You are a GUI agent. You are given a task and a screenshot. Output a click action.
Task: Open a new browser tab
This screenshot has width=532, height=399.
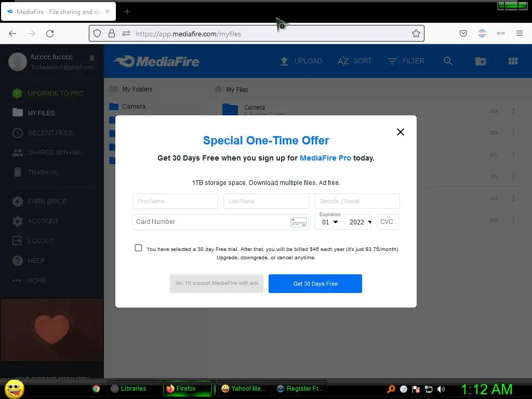click(x=127, y=12)
